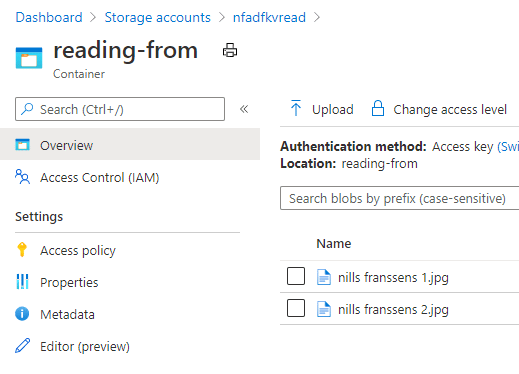Click the Properties bars icon
Viewport: 519px width, 374px height.
pos(22,282)
